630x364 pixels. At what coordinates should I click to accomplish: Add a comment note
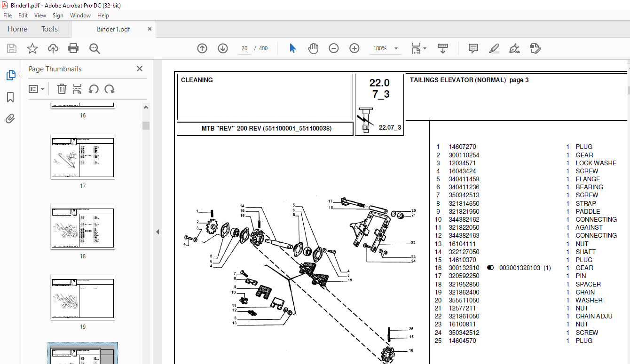click(473, 48)
